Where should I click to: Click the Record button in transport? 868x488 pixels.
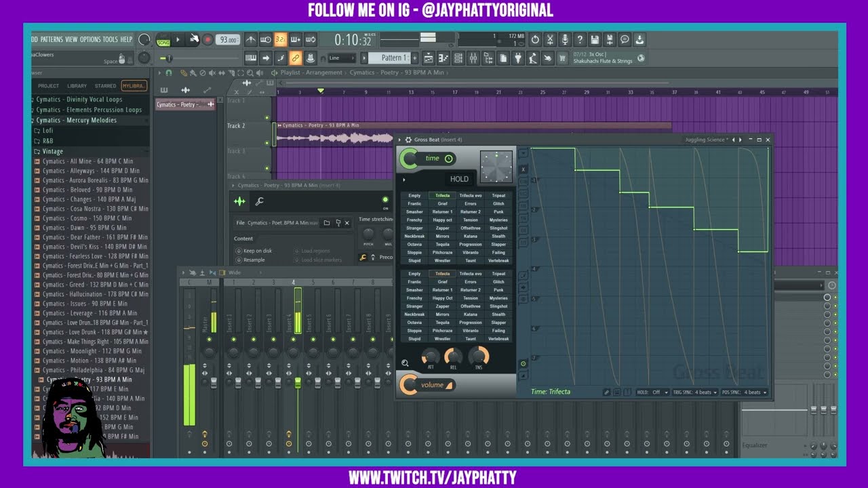pos(208,40)
